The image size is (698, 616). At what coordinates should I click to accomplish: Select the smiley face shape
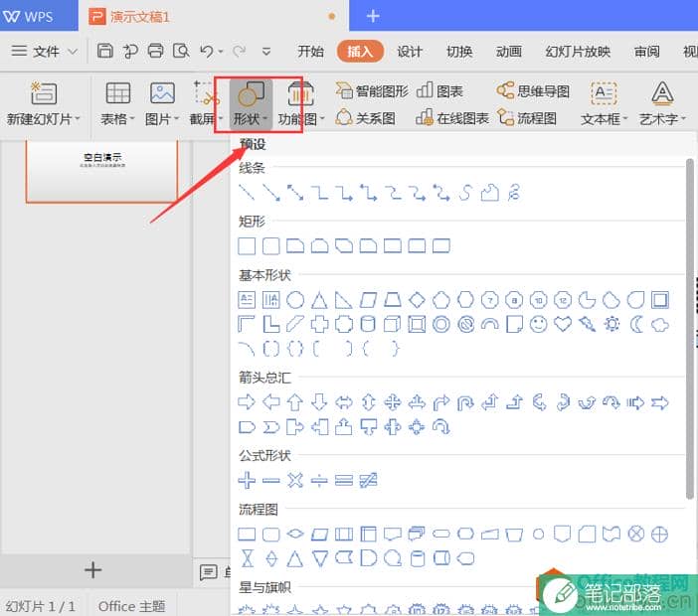point(539,324)
